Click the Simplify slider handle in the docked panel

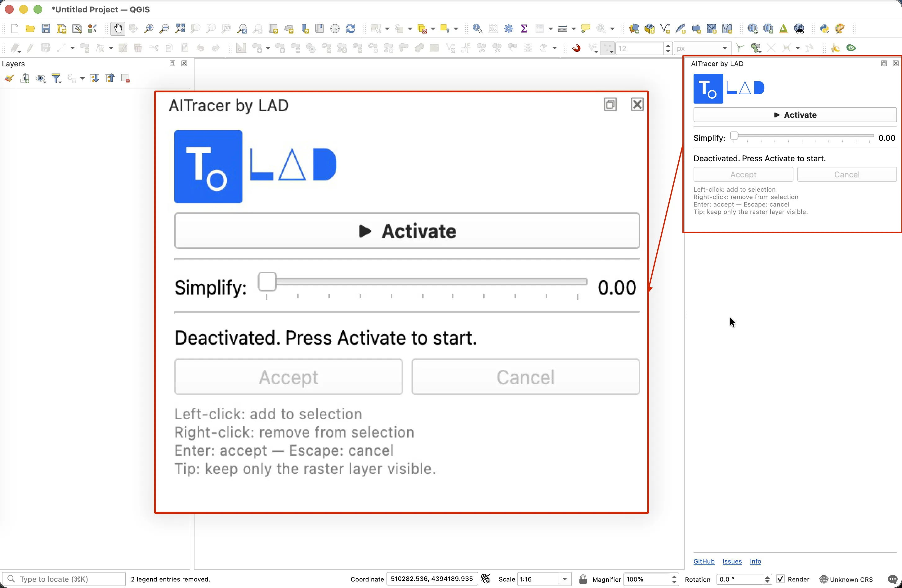point(734,136)
